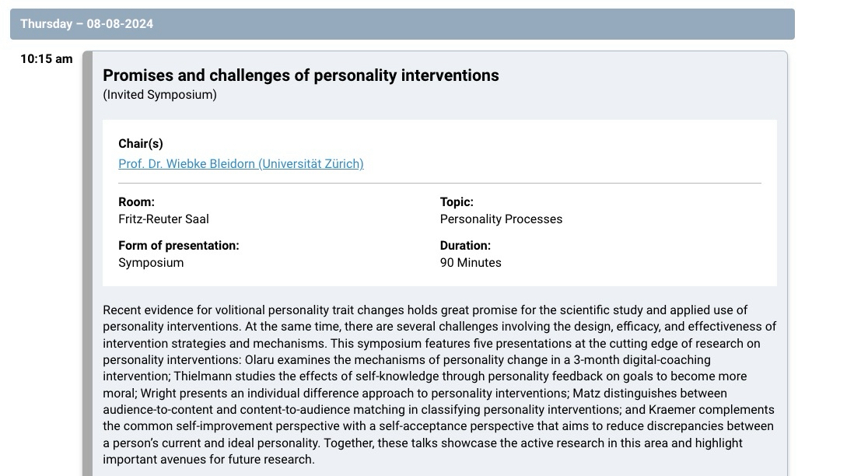This screenshot has height=476, width=868.
Task: Select the 90 Minutes duration value
Action: click(471, 263)
